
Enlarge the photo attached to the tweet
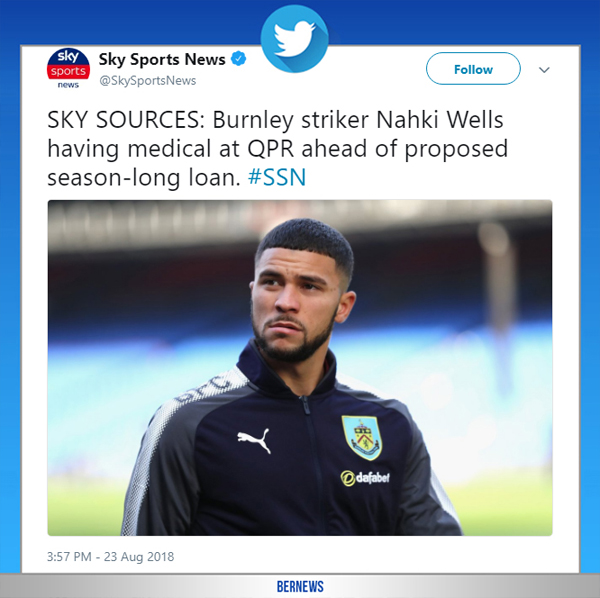(x=300, y=368)
